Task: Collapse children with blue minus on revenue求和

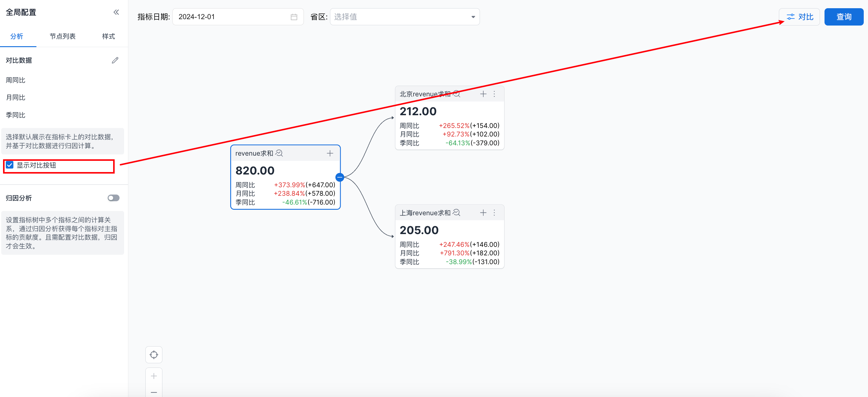Action: [340, 177]
